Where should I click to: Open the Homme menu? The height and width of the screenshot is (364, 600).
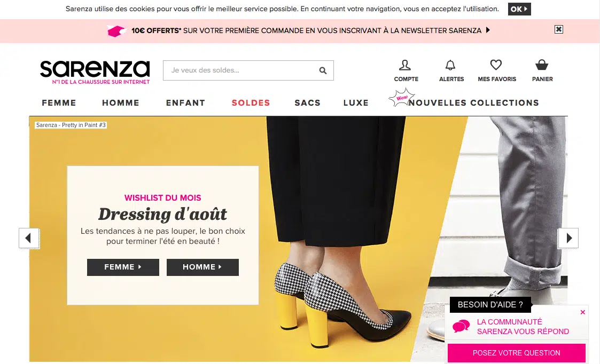(x=121, y=103)
